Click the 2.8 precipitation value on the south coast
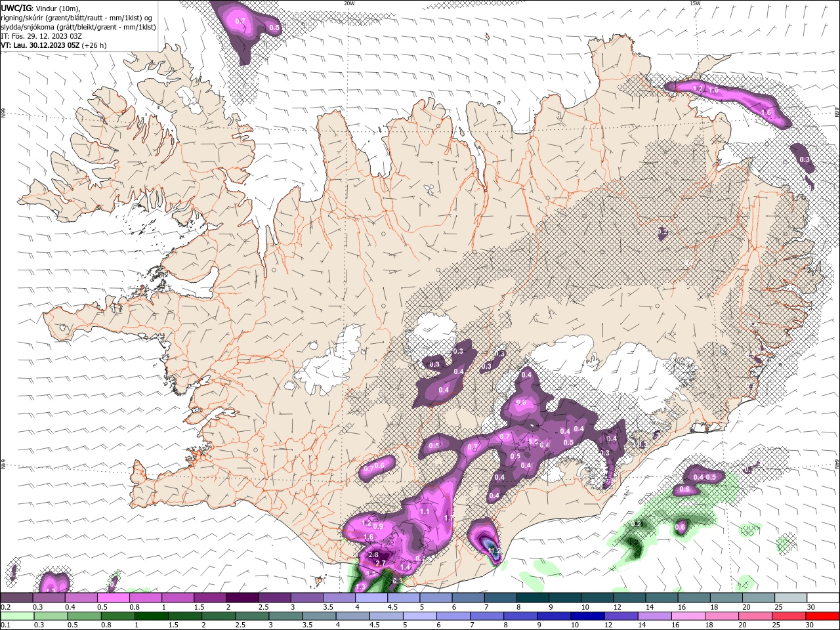 click(x=373, y=555)
